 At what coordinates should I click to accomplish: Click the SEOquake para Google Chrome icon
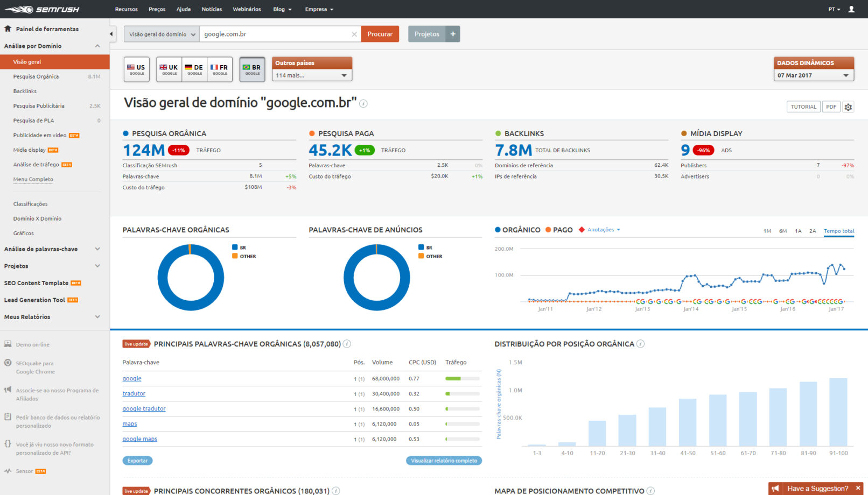8,363
